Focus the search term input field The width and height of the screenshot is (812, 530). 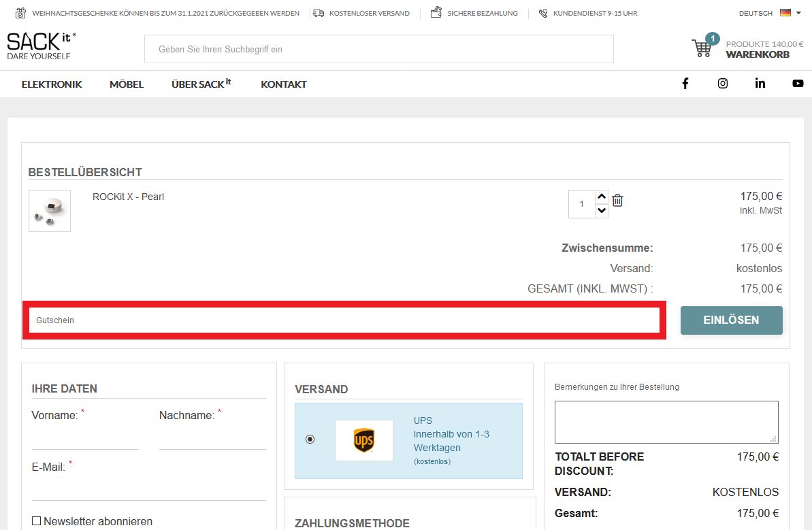coord(379,49)
